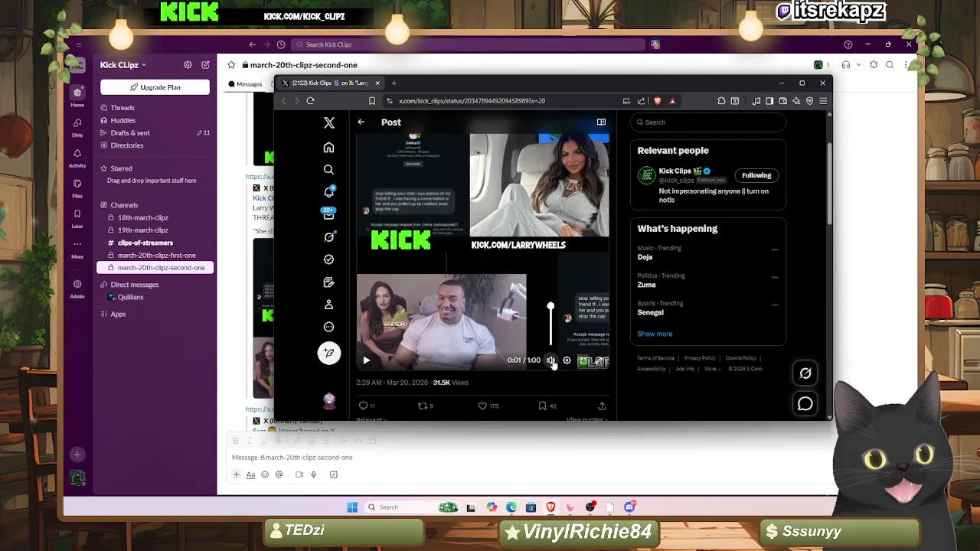
Task: Play the Larry Wheels video
Action: point(366,360)
